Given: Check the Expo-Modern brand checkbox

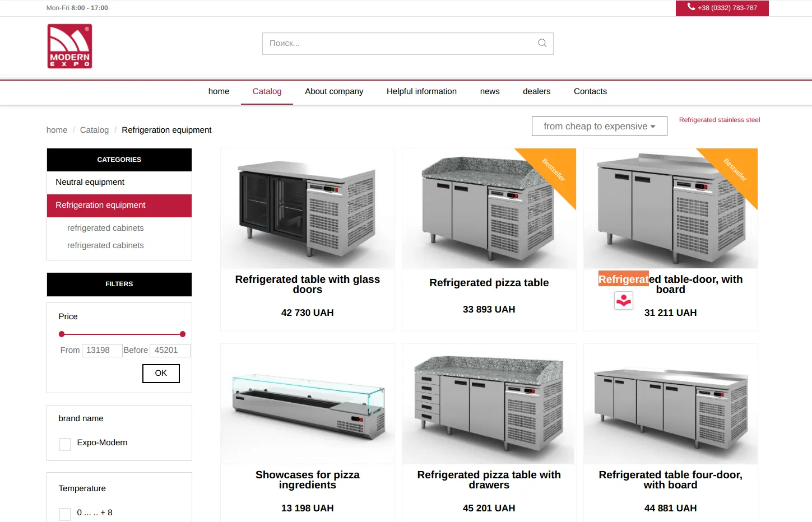Looking at the screenshot, I should pyautogui.click(x=65, y=444).
